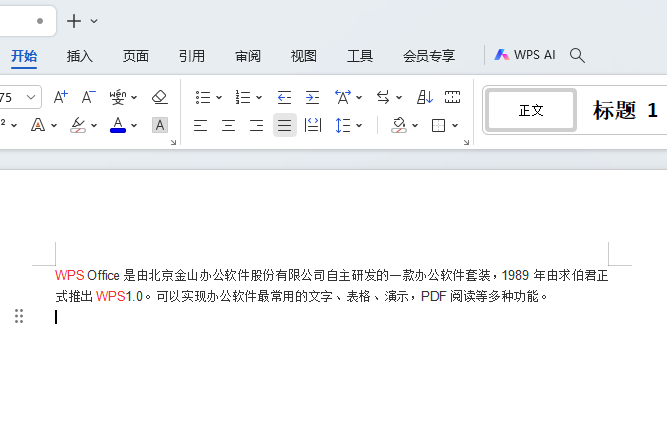Viewport: 667px width, 443px height.
Task: Open the 插入 tab
Action: click(80, 56)
